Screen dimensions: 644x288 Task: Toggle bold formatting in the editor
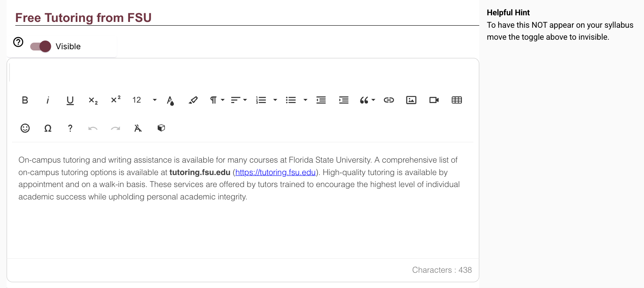[25, 100]
